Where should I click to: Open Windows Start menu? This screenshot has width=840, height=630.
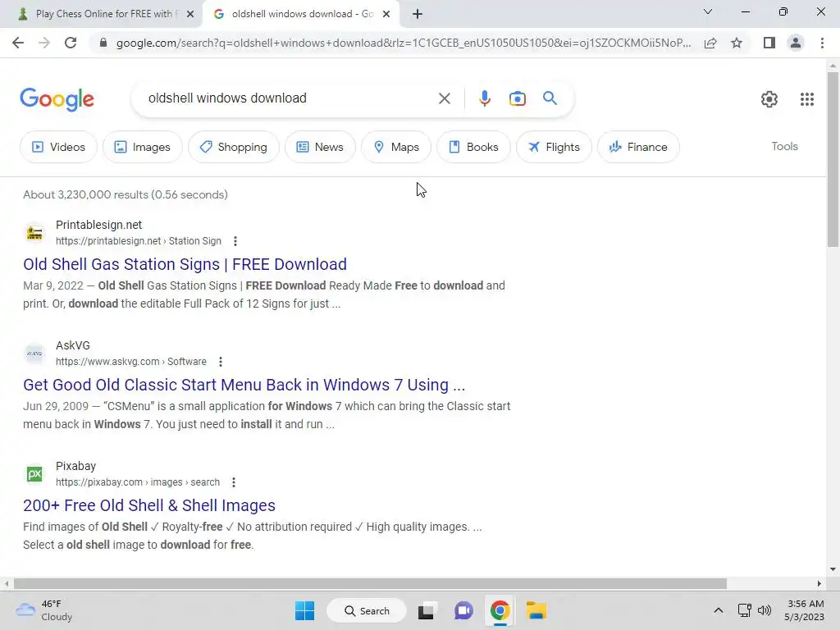tap(304, 610)
